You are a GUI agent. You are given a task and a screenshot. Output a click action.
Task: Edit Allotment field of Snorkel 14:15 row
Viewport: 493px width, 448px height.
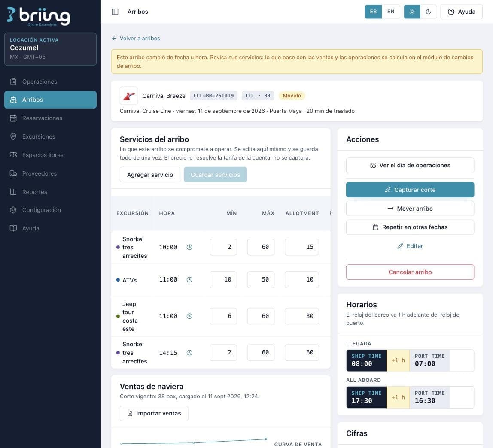pyautogui.click(x=302, y=353)
